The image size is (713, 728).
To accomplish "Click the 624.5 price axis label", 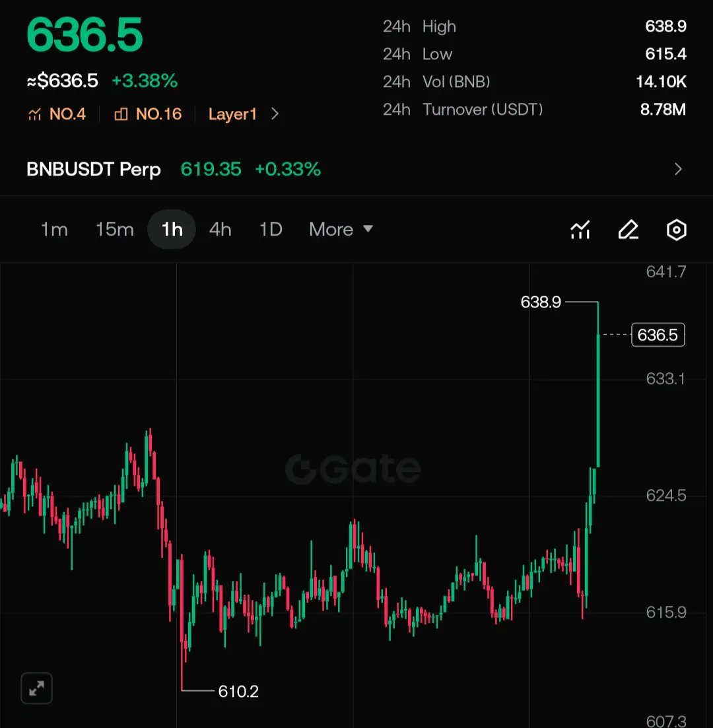I will (x=666, y=496).
